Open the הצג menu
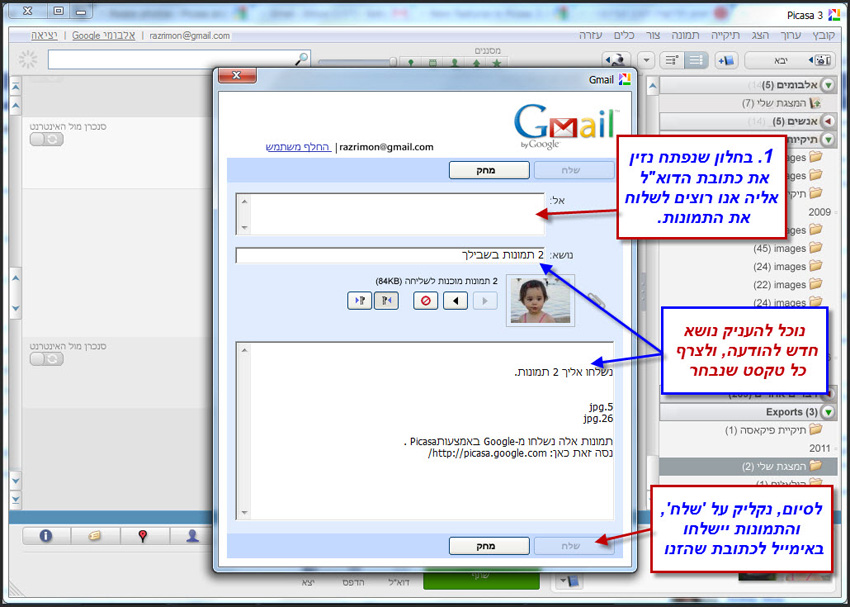 tap(760, 35)
